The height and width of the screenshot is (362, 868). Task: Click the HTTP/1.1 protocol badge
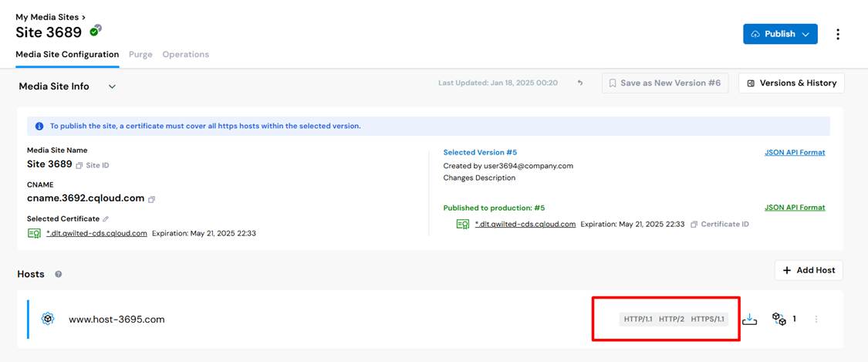(638, 320)
